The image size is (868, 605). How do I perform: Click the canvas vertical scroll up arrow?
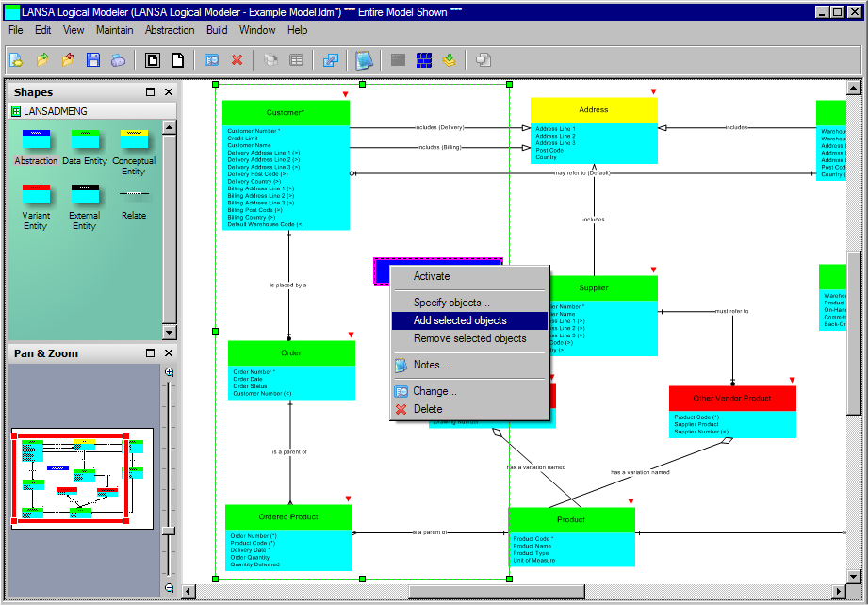coord(853,88)
